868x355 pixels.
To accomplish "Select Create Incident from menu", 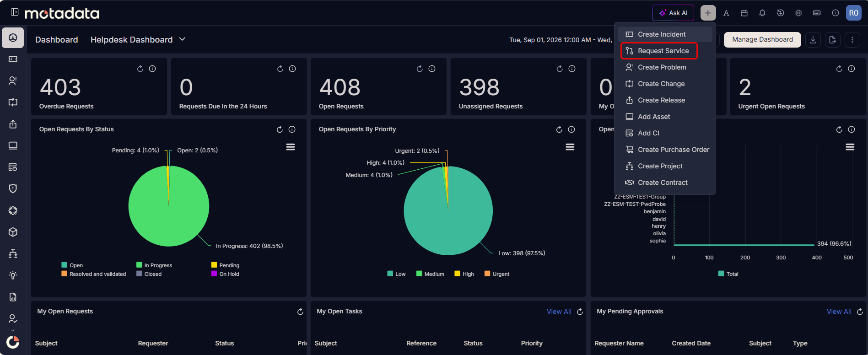I will pos(665,34).
